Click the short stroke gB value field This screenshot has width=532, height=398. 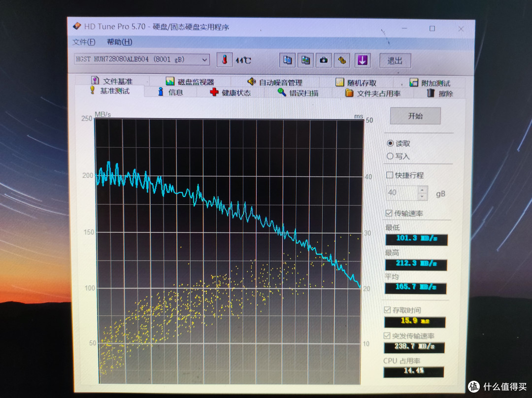click(x=402, y=193)
